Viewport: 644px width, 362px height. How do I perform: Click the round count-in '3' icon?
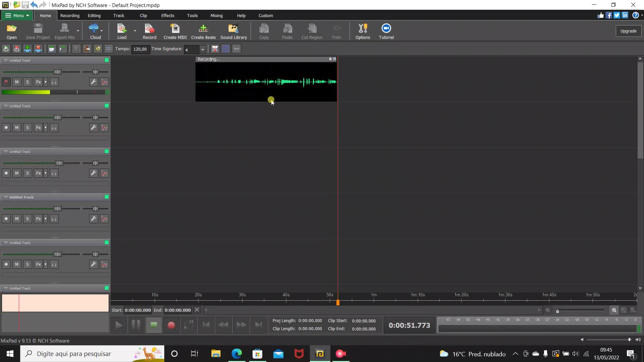click(98, 49)
